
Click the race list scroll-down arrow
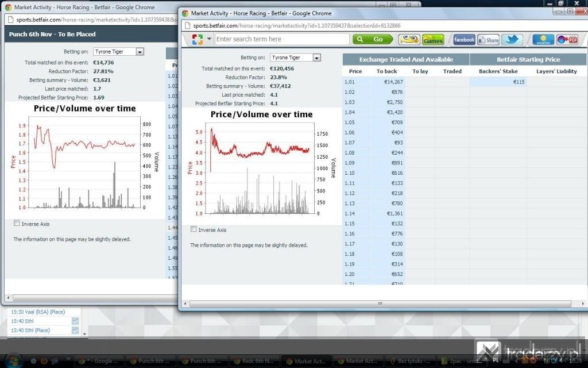tap(85, 334)
